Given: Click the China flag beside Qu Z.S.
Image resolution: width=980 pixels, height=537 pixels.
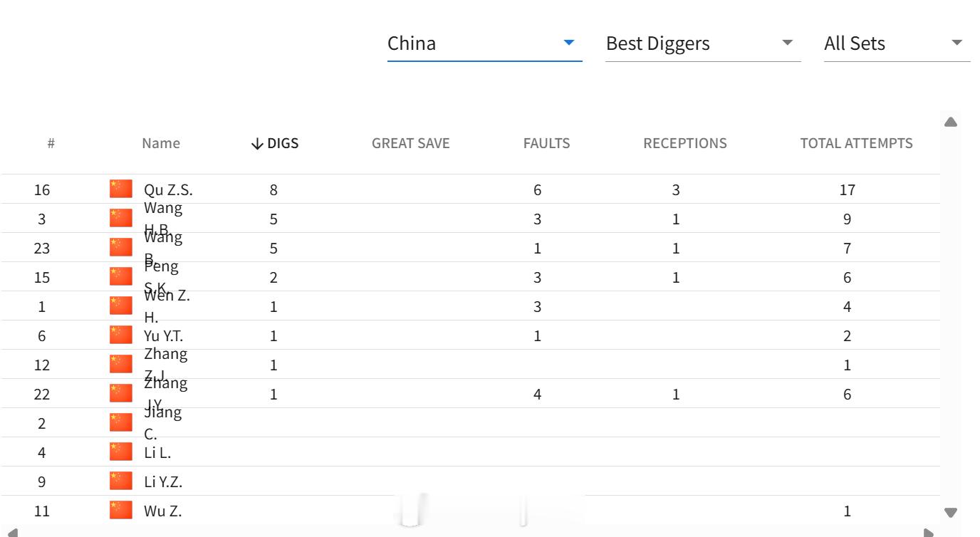Looking at the screenshot, I should click(x=121, y=189).
